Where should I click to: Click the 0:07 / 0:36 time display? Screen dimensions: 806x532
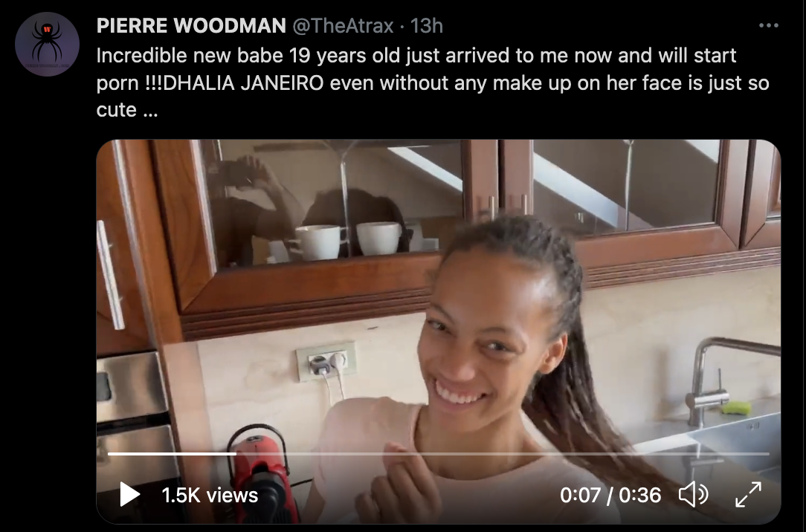click(x=610, y=496)
